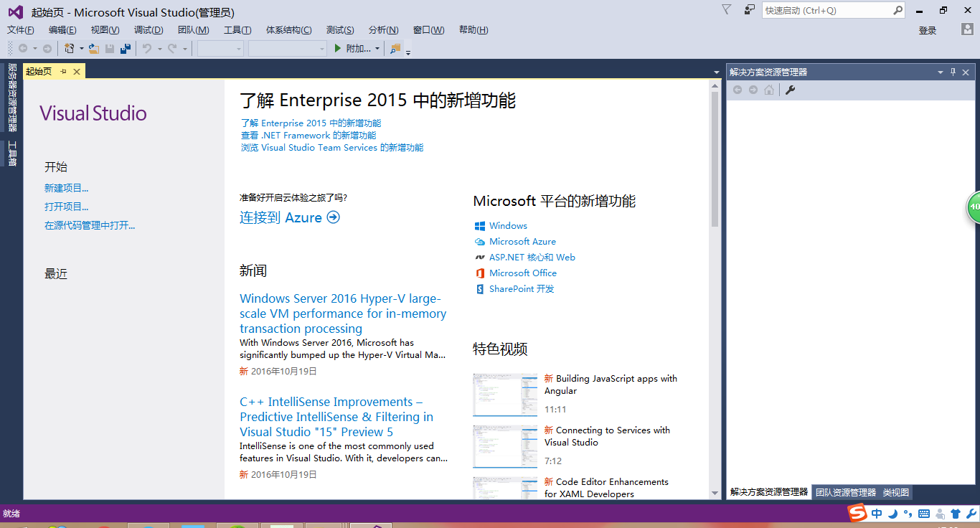Switch to the 类视图 tab

[896, 492]
